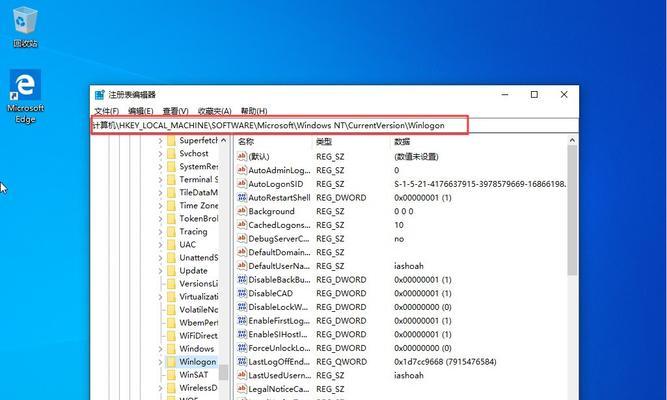Viewport: 667px width, 400px height.
Task: Maximize the Registry Editor window
Action: [534, 94]
